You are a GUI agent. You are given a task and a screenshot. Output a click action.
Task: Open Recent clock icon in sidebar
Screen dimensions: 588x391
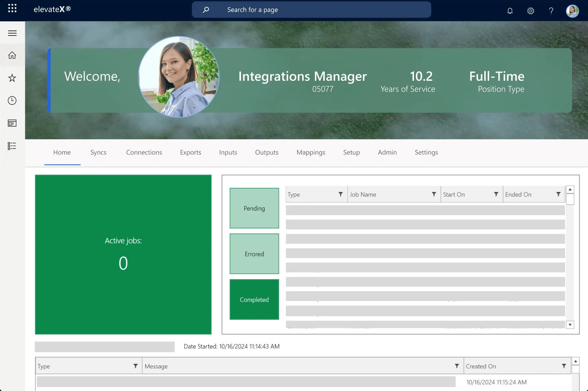point(12,101)
